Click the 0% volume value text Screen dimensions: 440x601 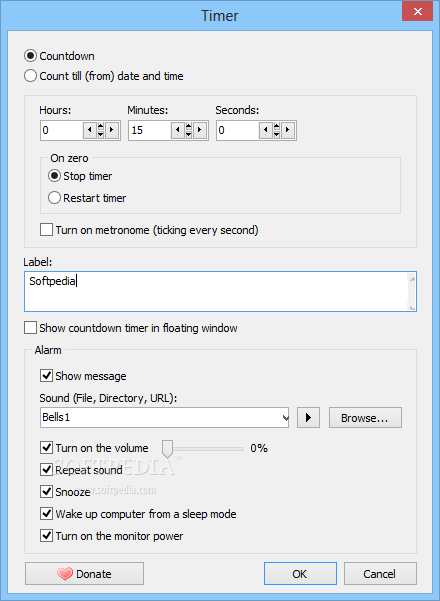[259, 448]
